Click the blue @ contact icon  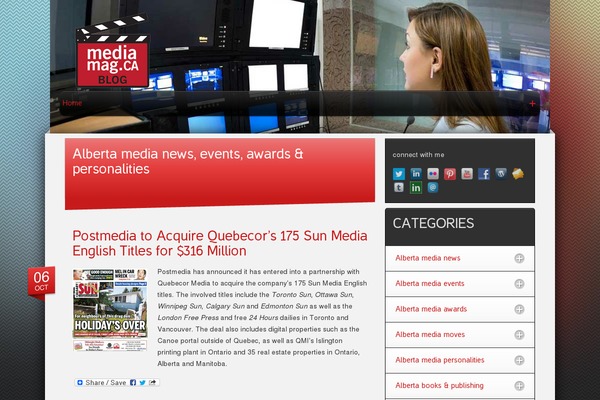(x=433, y=187)
